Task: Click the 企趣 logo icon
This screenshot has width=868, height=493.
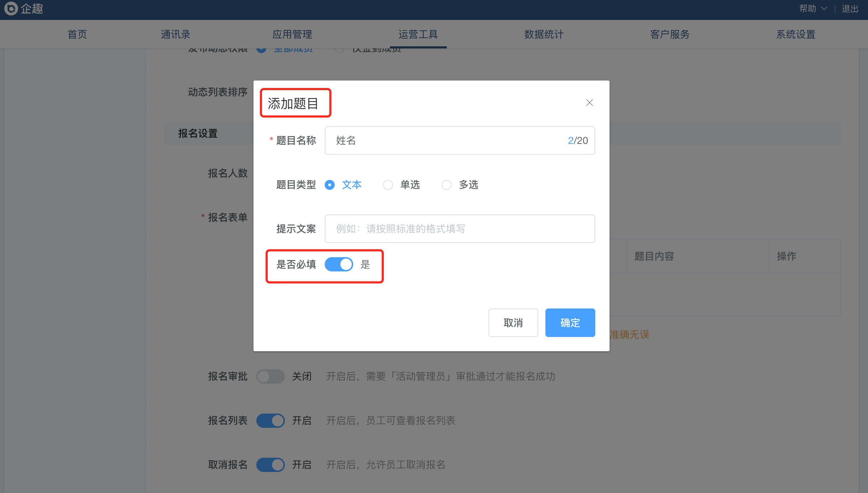Action: [x=11, y=8]
